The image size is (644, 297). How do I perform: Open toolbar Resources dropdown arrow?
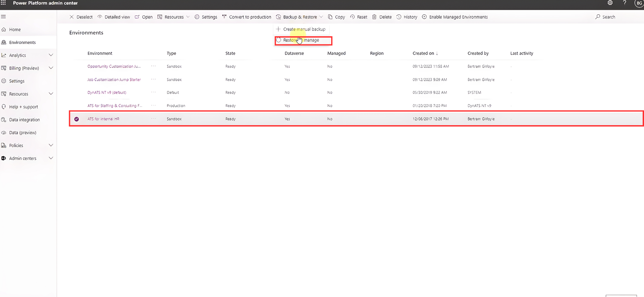188,17
